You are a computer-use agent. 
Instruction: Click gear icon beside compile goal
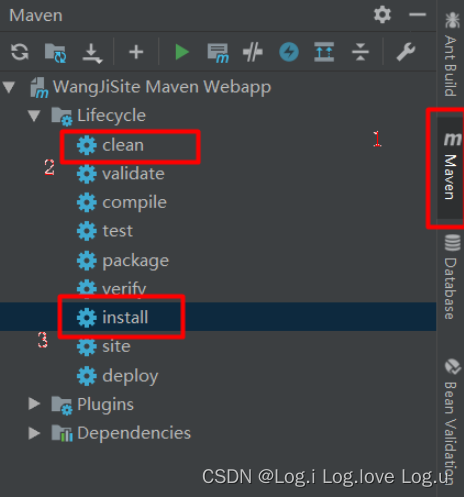[x=87, y=203]
